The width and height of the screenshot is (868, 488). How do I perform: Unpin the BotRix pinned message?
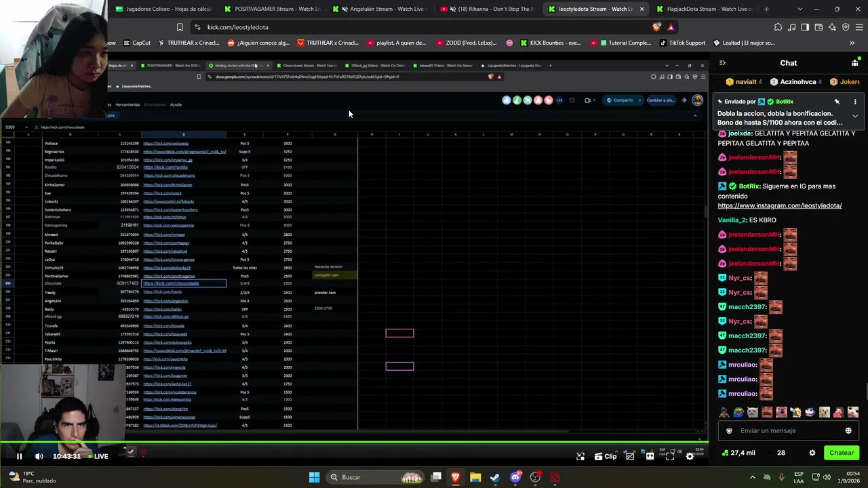(837, 102)
